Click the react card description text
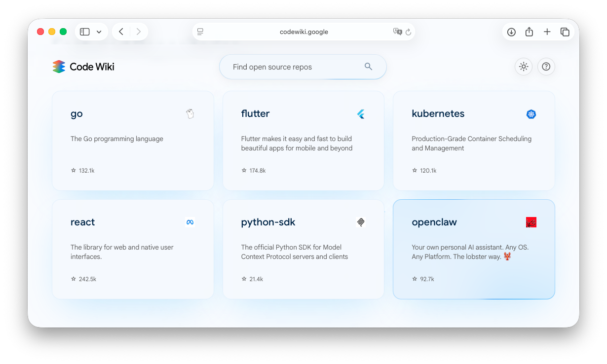This screenshot has width=607, height=364. coord(122,252)
